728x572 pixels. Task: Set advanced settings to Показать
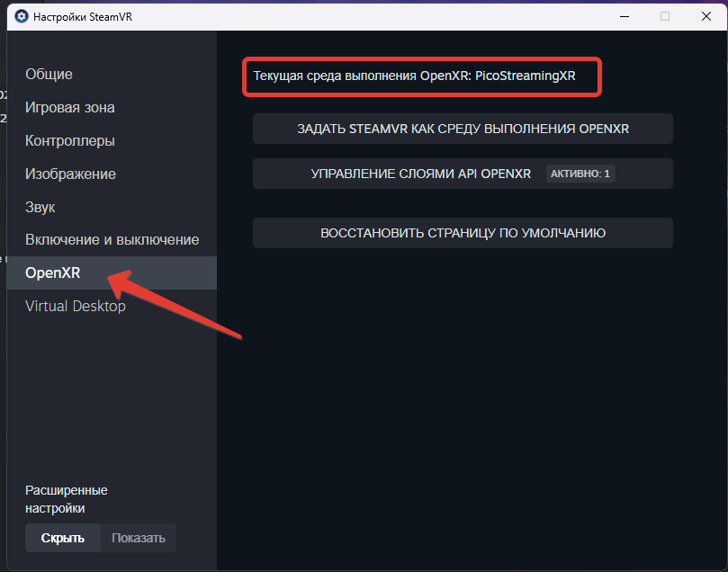pyautogui.click(x=139, y=538)
